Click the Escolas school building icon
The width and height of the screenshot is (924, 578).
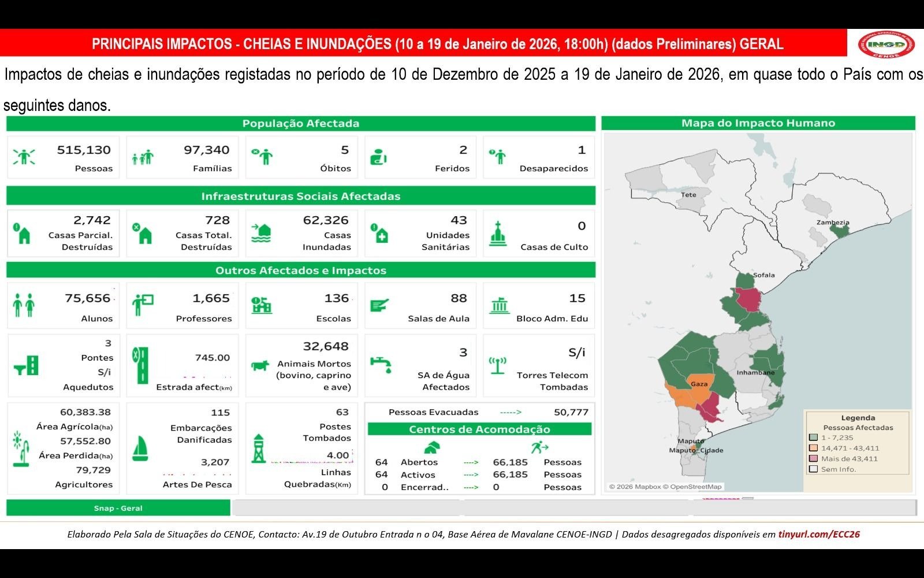[262, 305]
